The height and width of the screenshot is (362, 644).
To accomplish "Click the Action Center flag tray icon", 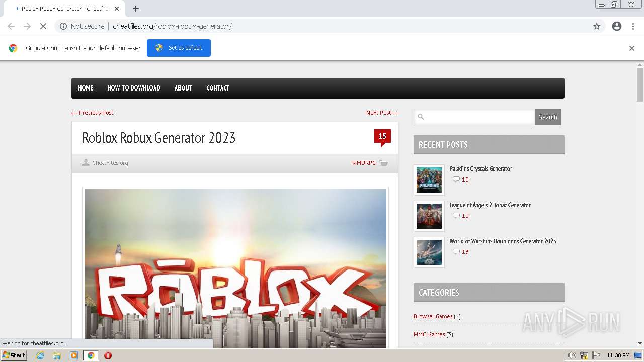I will (x=596, y=355).
